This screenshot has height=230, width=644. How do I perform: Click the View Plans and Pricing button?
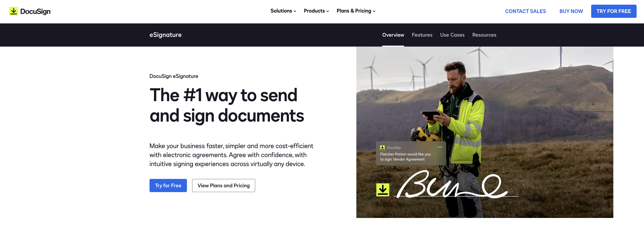[x=223, y=185]
